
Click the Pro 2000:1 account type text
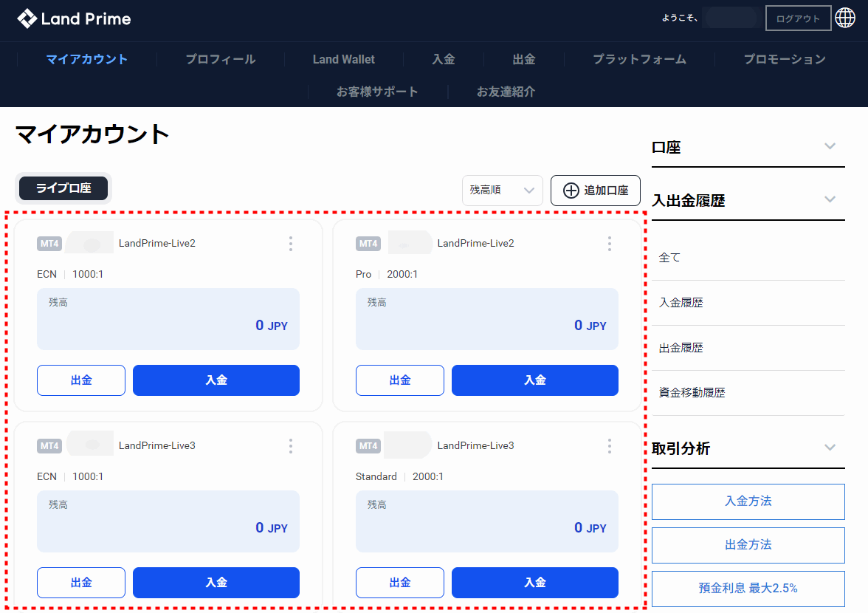387,274
